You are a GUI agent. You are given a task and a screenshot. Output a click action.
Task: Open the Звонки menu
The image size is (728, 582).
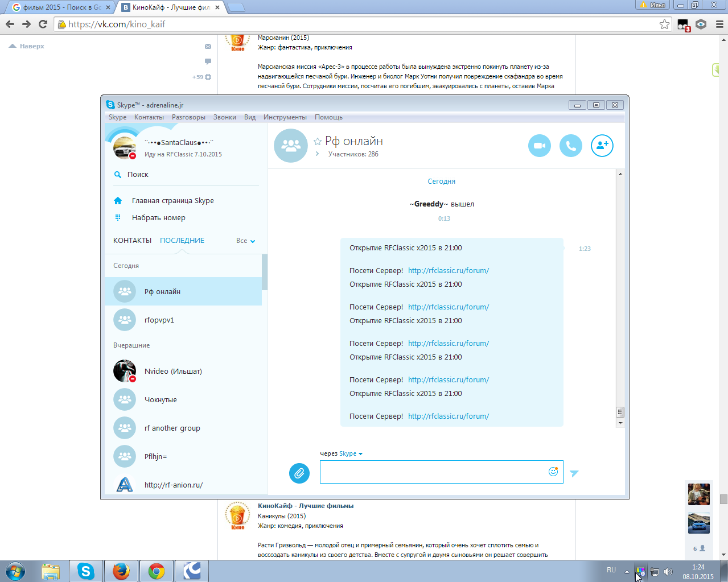[x=225, y=117]
